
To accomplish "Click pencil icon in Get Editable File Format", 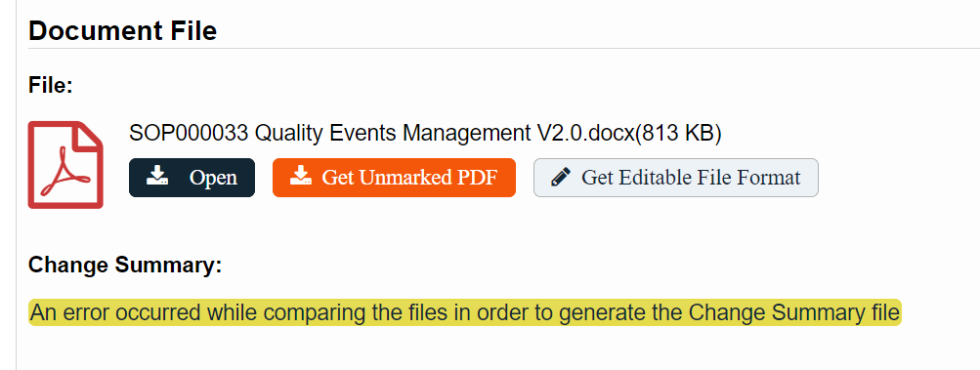I will pyautogui.click(x=561, y=178).
